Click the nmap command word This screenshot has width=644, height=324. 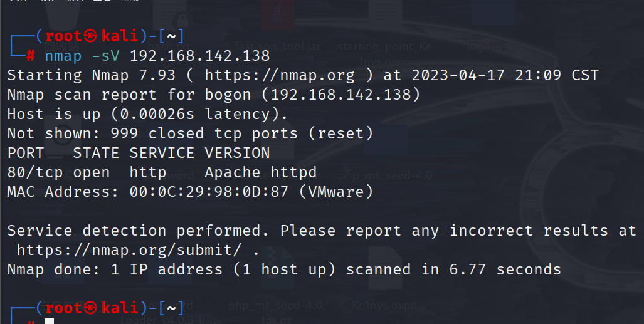[63, 56]
